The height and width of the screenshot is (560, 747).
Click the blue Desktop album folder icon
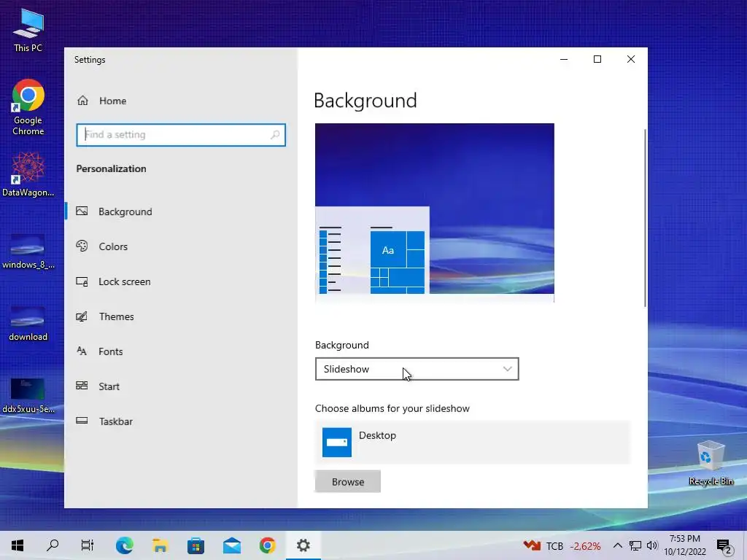click(337, 443)
